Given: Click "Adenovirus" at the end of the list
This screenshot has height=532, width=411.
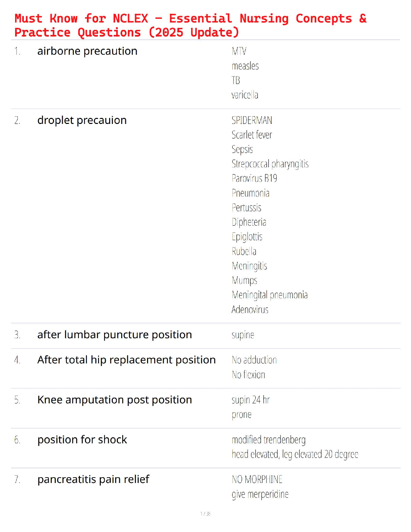Looking at the screenshot, I should [250, 310].
